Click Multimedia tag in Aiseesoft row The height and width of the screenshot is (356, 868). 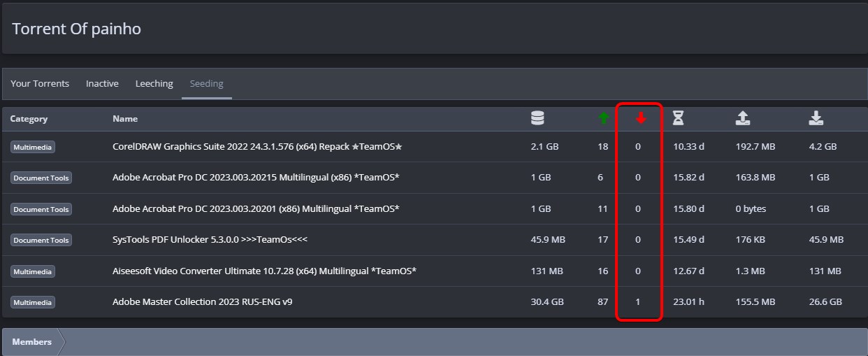click(x=33, y=271)
